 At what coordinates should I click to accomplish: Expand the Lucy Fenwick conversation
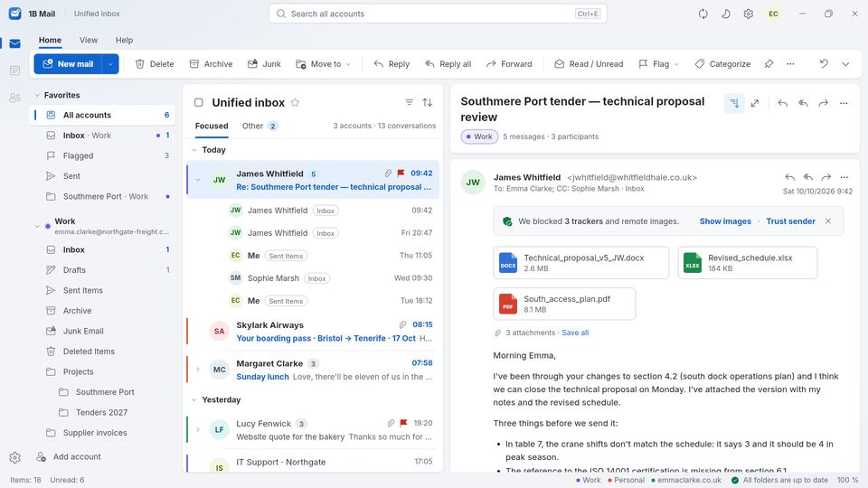coord(198,428)
